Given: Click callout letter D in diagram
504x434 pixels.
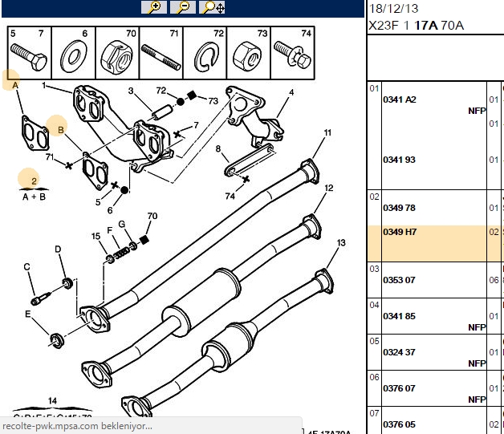Looking at the screenshot, I should 58,249.
